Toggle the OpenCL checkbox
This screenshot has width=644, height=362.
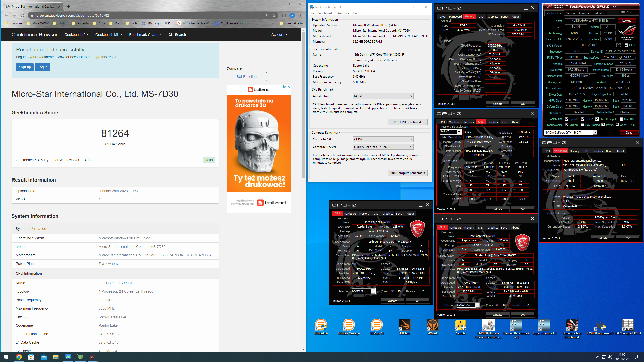click(x=567, y=119)
